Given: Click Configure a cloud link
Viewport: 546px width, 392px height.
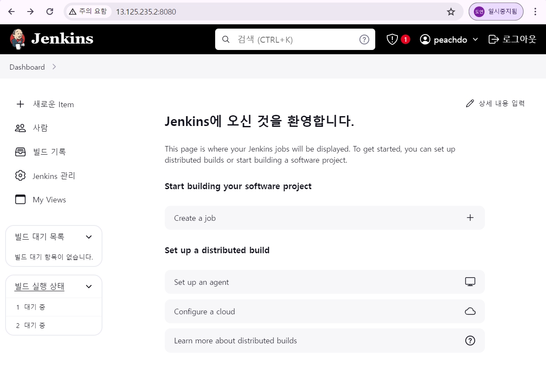Looking at the screenshot, I should [x=325, y=311].
